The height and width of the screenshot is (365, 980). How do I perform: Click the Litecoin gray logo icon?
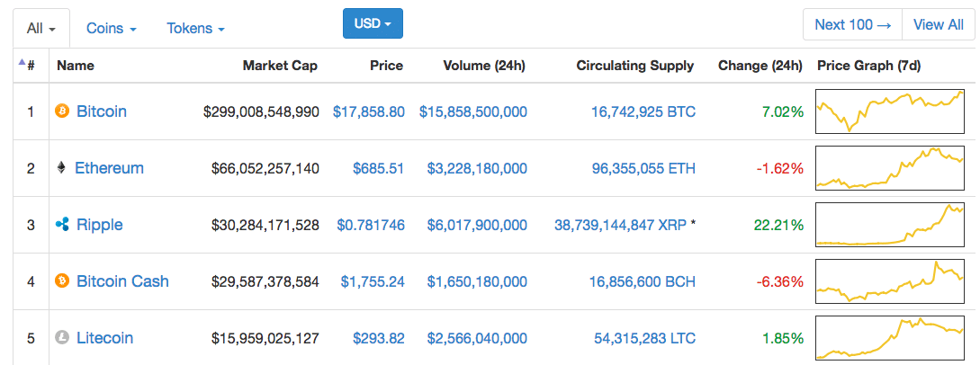pyautogui.click(x=62, y=338)
